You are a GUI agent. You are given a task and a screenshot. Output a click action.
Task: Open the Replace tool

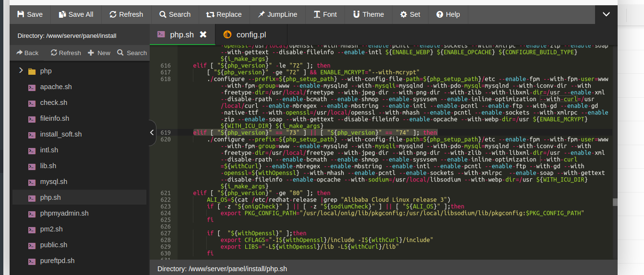click(x=224, y=14)
